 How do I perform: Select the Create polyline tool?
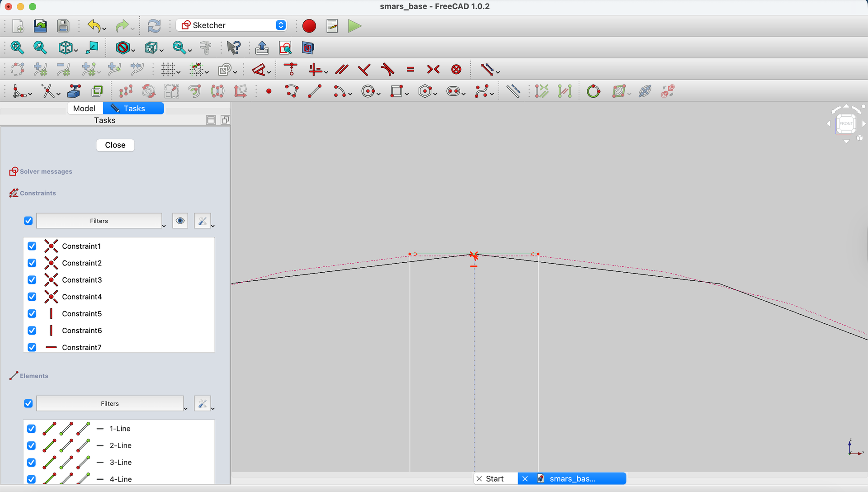point(292,91)
